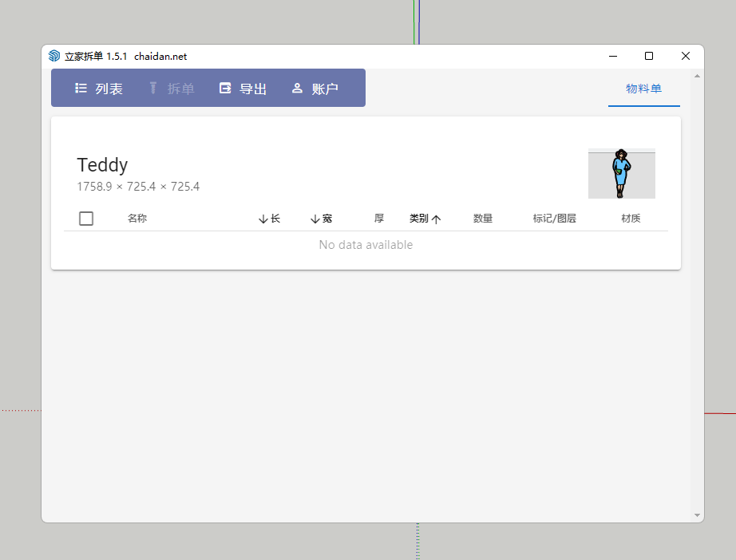Viewport: 736px width, 560px height.
Task: Sort the table by 名称 column header
Action: point(137,219)
